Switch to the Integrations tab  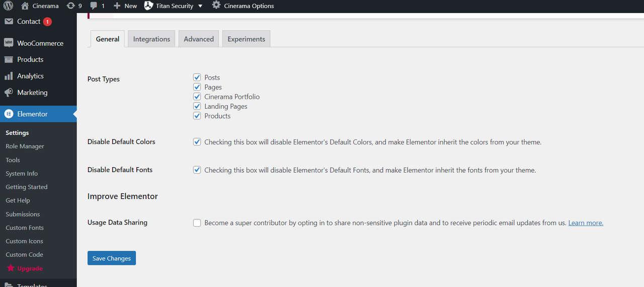(151, 39)
